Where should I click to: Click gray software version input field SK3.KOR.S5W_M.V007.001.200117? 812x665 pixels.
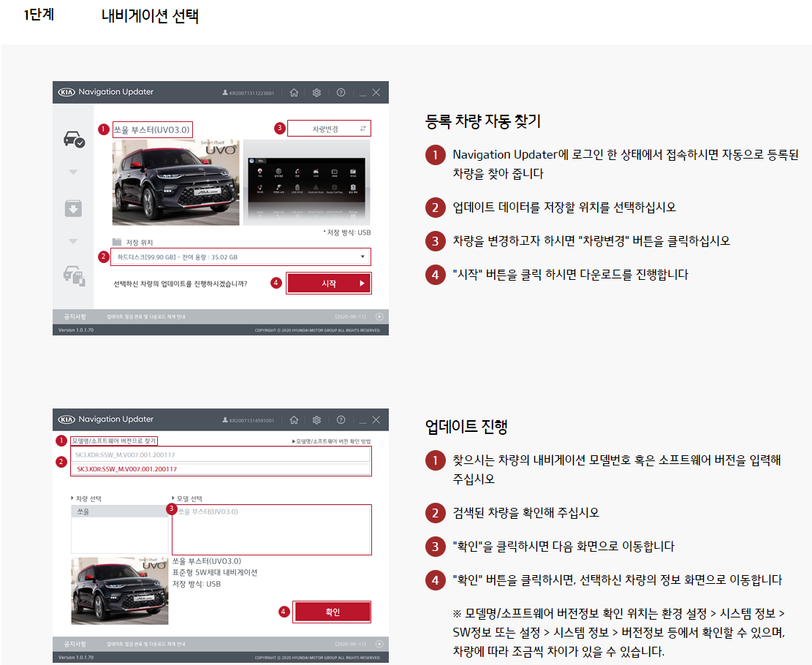click(x=221, y=455)
